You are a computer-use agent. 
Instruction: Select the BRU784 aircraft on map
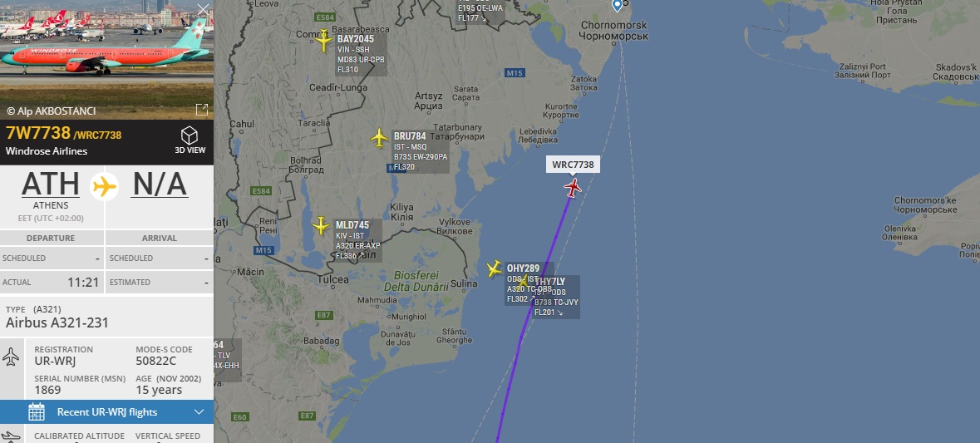(x=379, y=137)
